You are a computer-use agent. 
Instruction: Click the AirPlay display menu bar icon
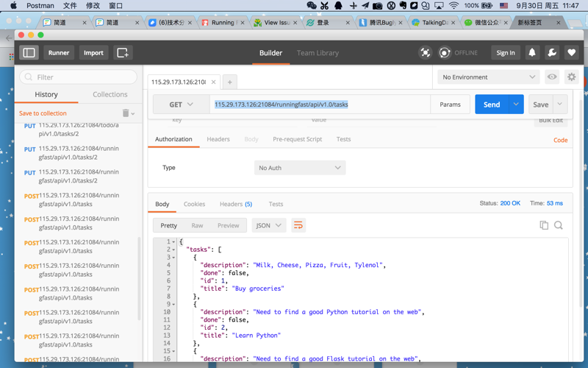[439, 5]
